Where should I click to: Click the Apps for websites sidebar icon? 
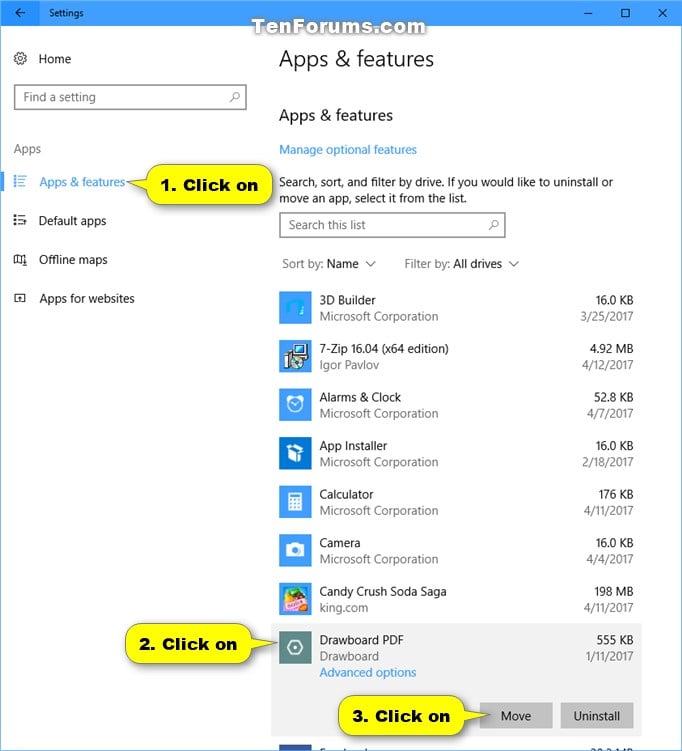20,298
